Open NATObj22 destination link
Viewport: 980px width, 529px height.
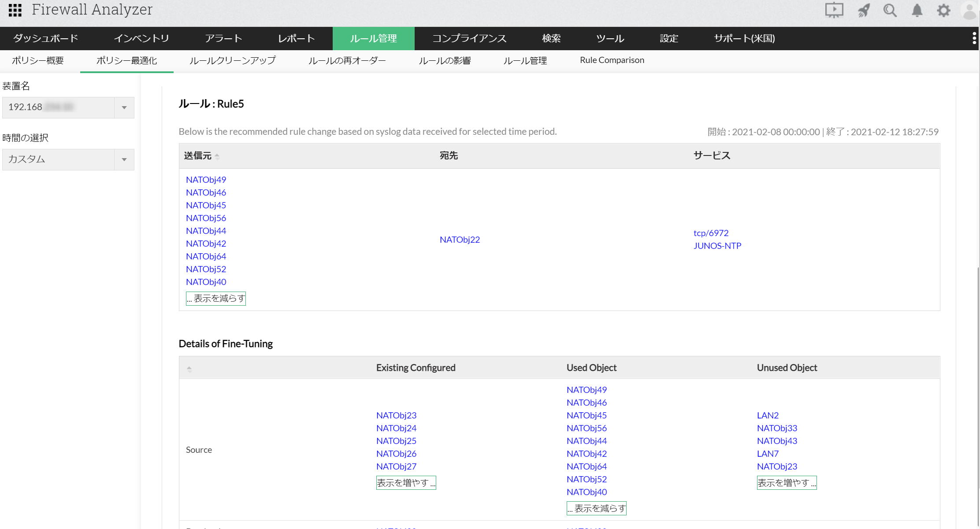click(x=460, y=240)
